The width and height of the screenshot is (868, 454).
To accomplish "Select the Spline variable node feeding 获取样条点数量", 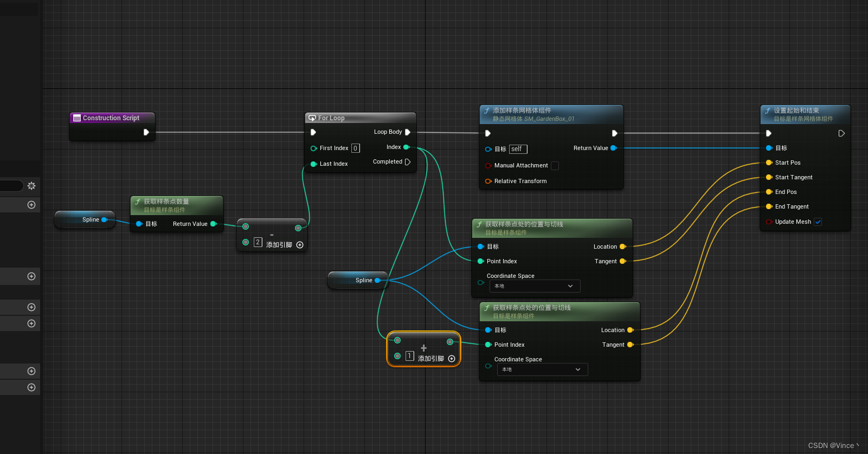I will 85,219.
